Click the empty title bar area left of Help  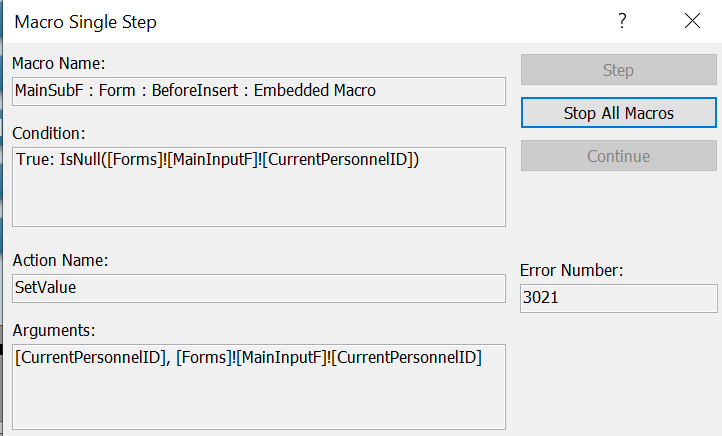coord(400,21)
